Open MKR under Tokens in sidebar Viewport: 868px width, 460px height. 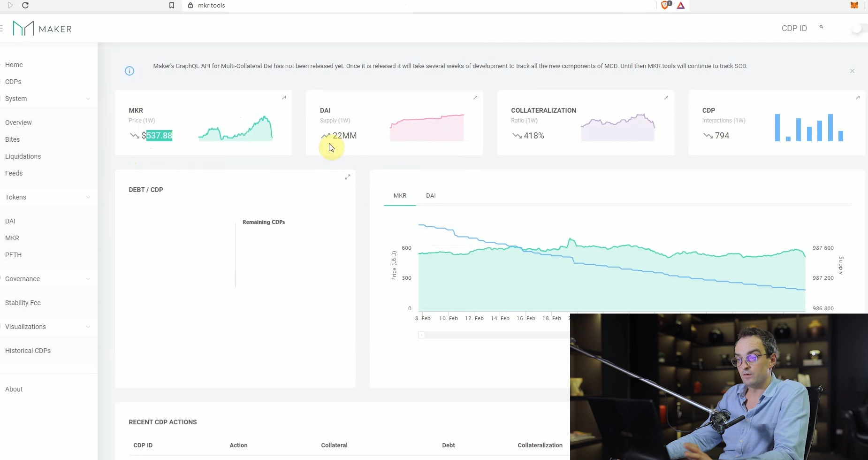(12, 238)
